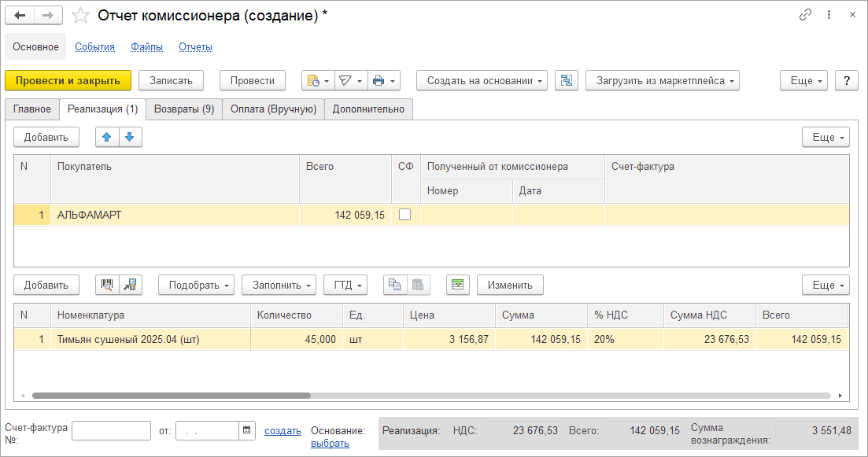
Task: Expand the Заполнить dropdown
Action: pyautogui.click(x=279, y=285)
